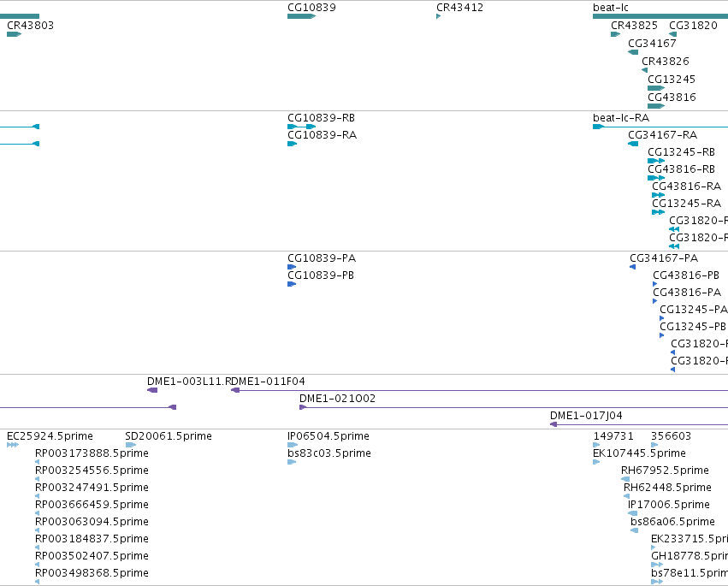Click the CG10839-RB transcript label
This screenshot has width=728, height=586.
(321, 117)
